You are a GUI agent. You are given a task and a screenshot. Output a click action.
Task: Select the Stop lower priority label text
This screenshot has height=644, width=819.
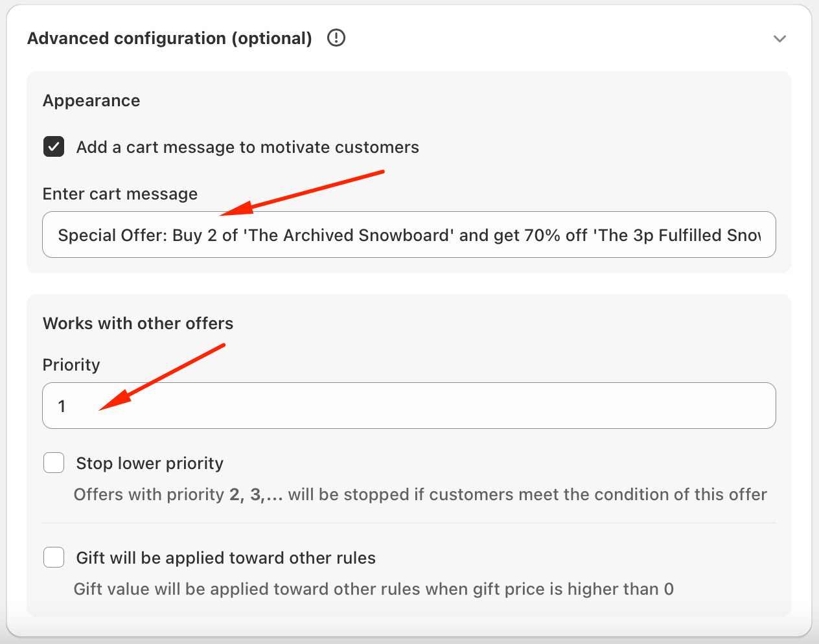tap(150, 463)
